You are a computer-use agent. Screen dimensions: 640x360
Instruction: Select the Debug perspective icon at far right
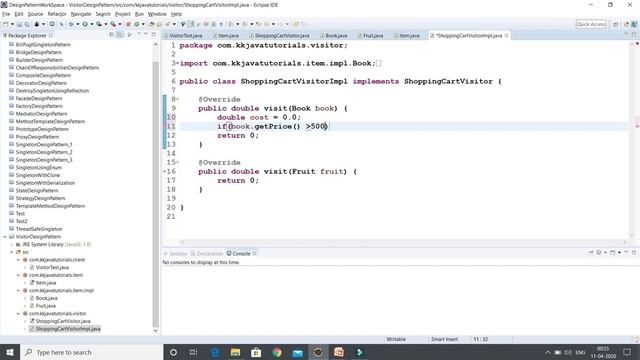(634, 24)
